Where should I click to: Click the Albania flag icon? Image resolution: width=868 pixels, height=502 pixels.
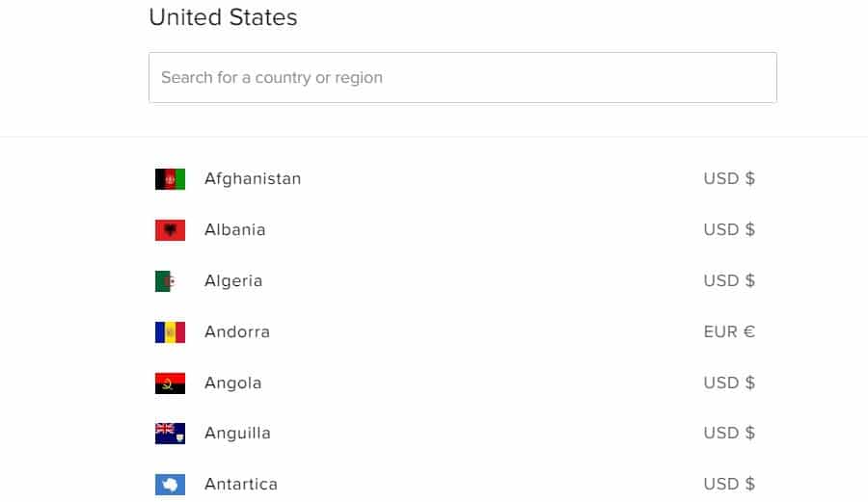tap(170, 230)
